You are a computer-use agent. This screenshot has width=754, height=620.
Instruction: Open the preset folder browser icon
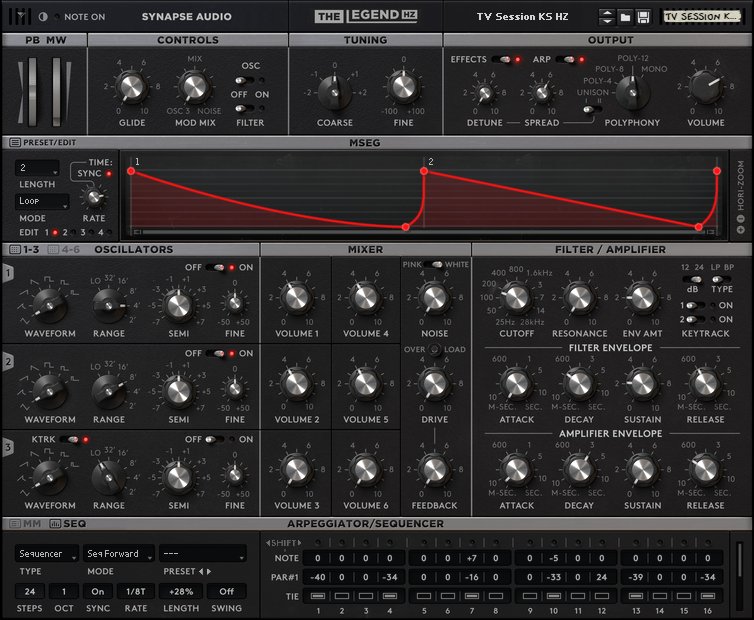625,17
